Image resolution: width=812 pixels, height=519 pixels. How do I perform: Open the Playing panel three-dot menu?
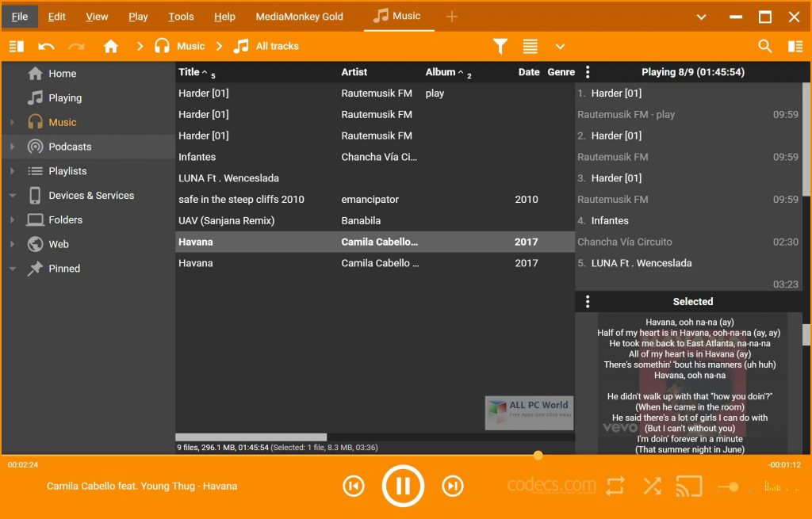[x=588, y=72]
